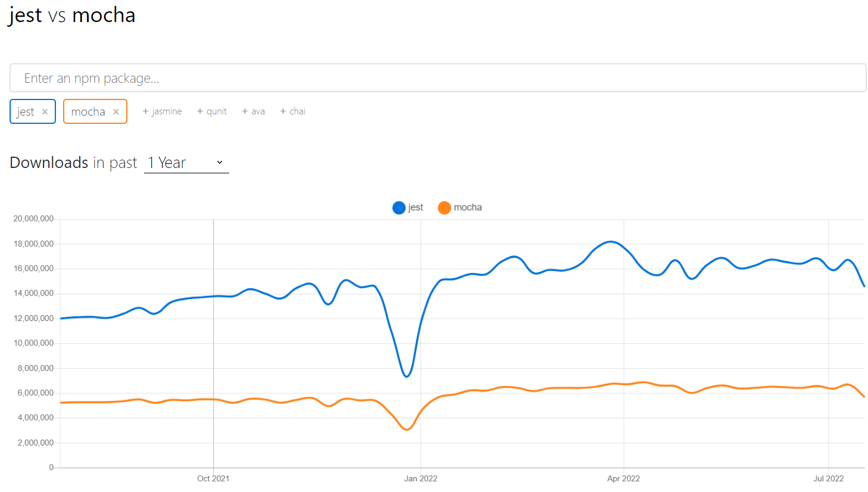
Task: Click the blue jest legend circle
Action: click(x=399, y=208)
